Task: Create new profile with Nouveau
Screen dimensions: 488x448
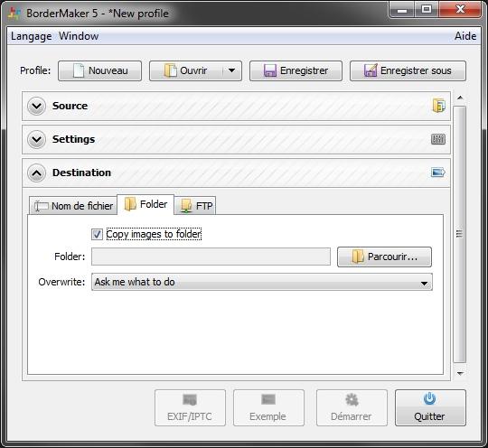Action: pos(99,71)
